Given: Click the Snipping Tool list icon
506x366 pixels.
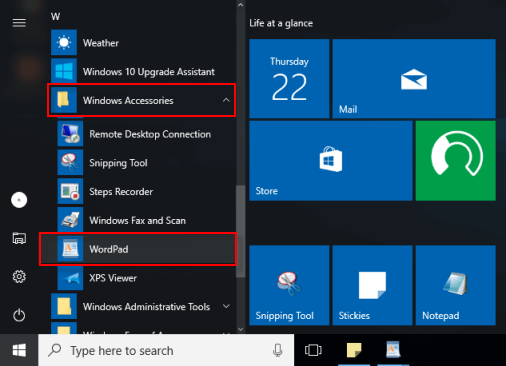Looking at the screenshot, I should (70, 162).
